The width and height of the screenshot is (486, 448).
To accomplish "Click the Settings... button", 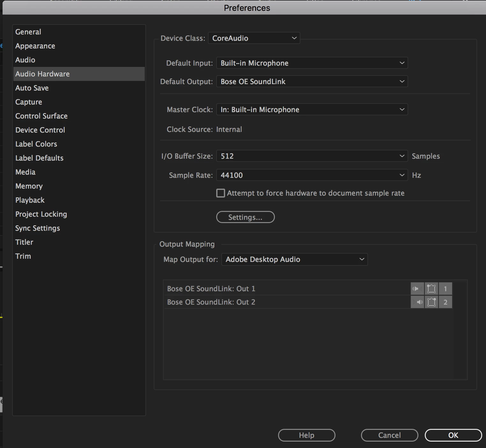I will tap(245, 217).
